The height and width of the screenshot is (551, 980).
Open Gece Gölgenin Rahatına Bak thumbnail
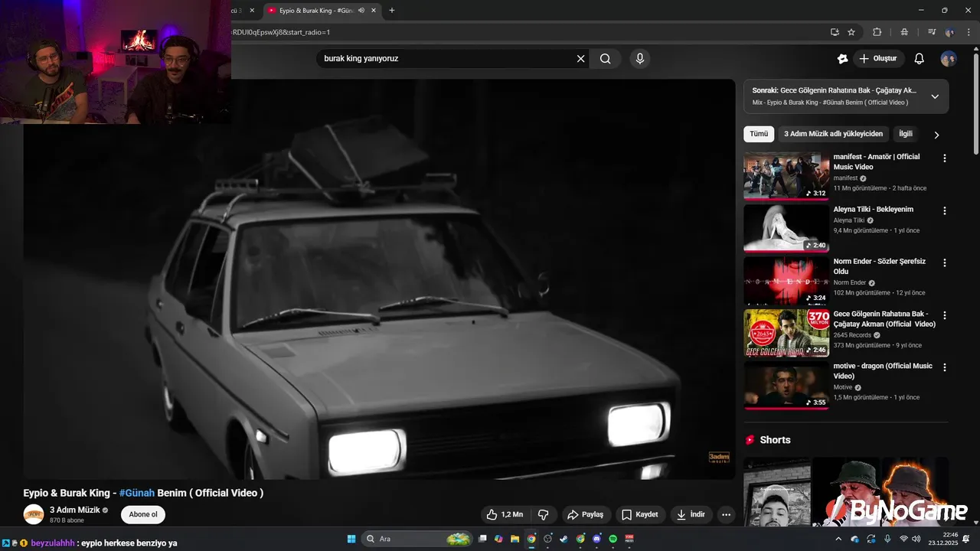coord(786,332)
